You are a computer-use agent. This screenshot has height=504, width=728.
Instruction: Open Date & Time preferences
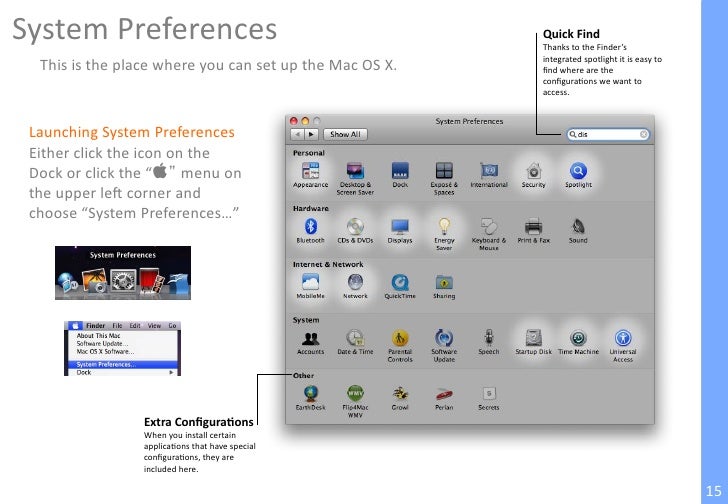[x=355, y=342]
